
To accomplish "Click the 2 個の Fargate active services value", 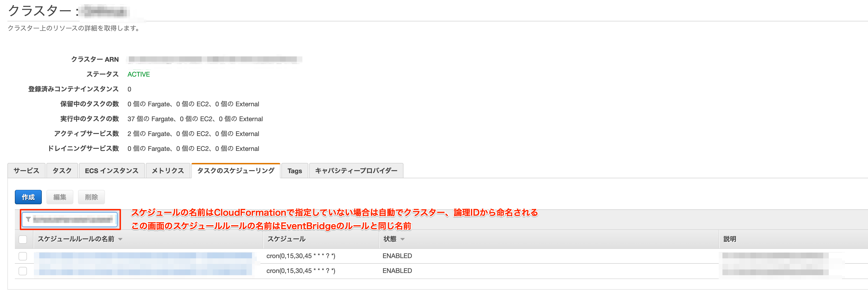I will click(x=193, y=134).
